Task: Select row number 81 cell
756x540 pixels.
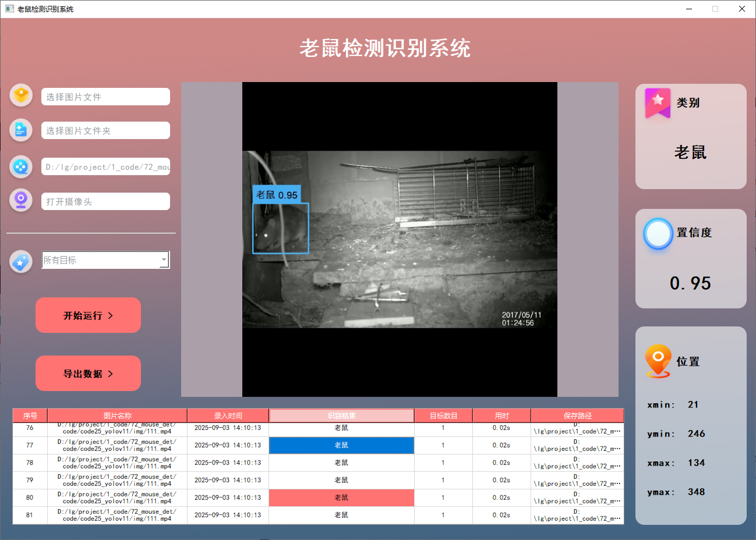Action: point(30,515)
